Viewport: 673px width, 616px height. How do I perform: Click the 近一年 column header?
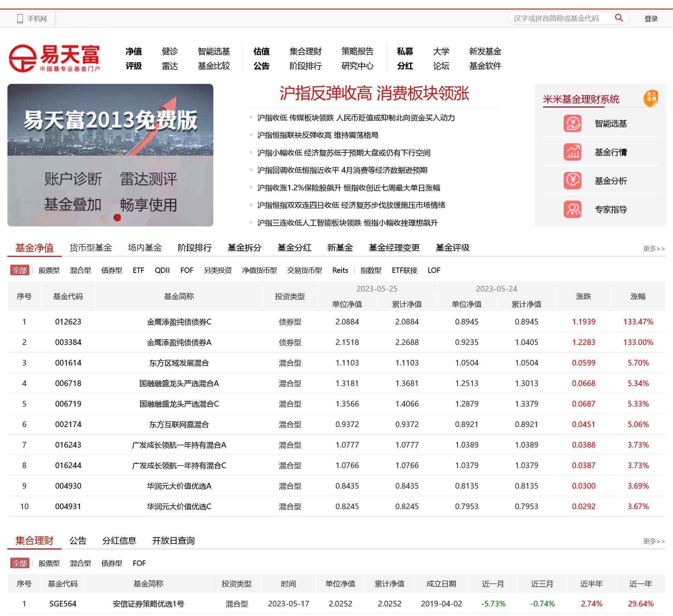640,584
